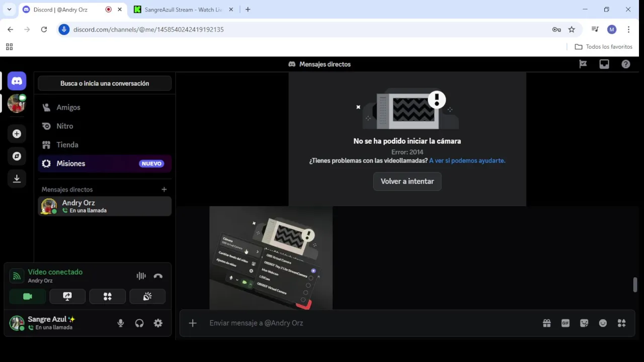Open A ver si podemos ayudarte link
644x362 pixels.
[x=467, y=161]
